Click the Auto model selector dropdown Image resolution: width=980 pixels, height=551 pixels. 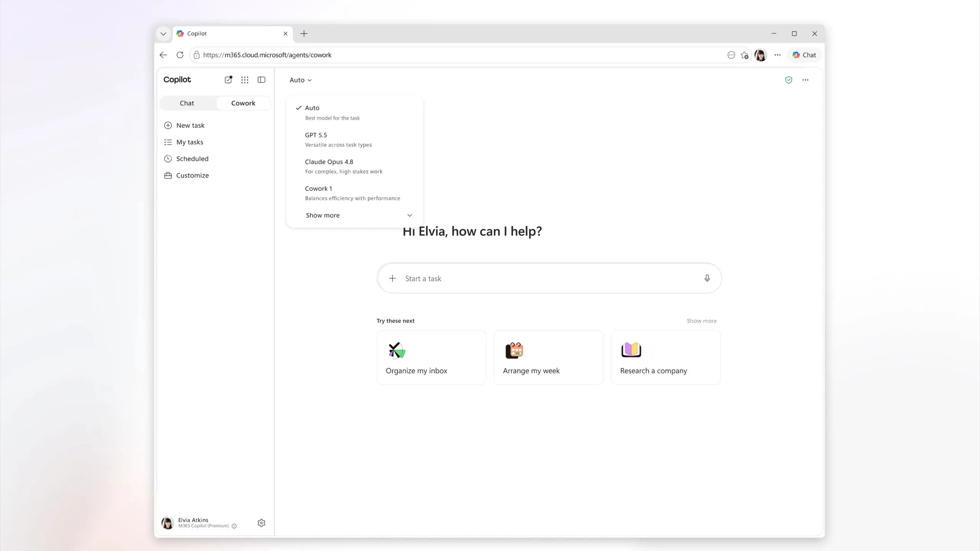point(301,80)
